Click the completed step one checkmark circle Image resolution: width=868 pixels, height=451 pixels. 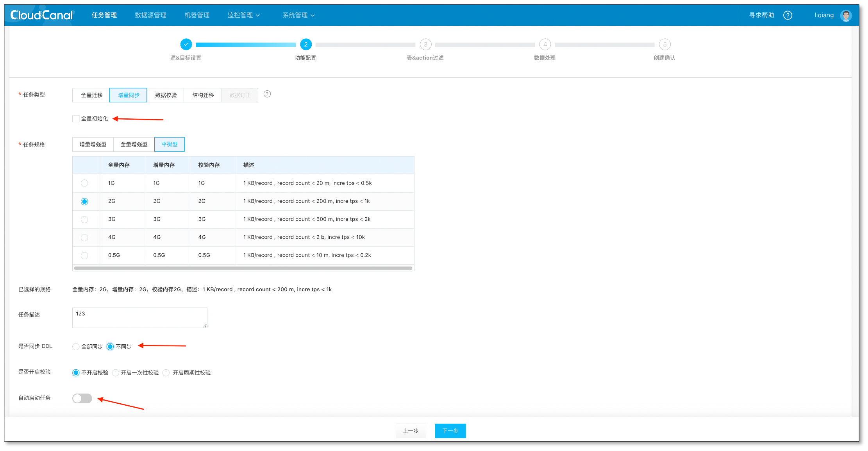pyautogui.click(x=186, y=45)
